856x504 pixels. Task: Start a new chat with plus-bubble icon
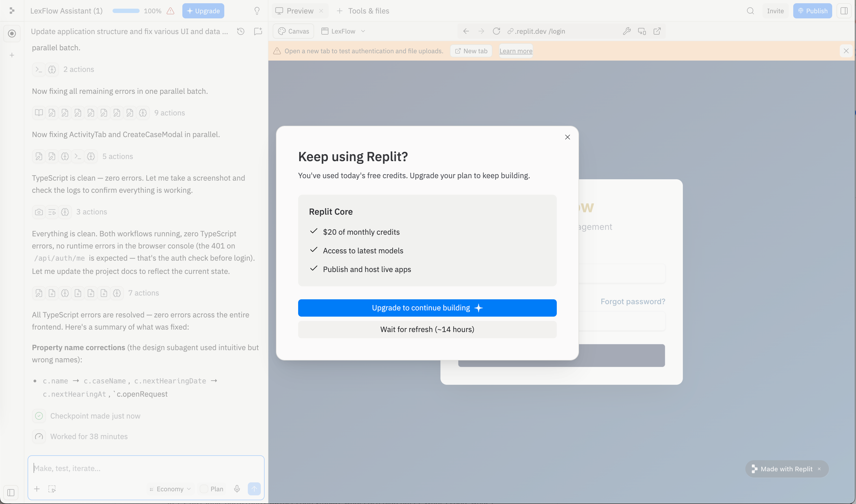pyautogui.click(x=258, y=31)
